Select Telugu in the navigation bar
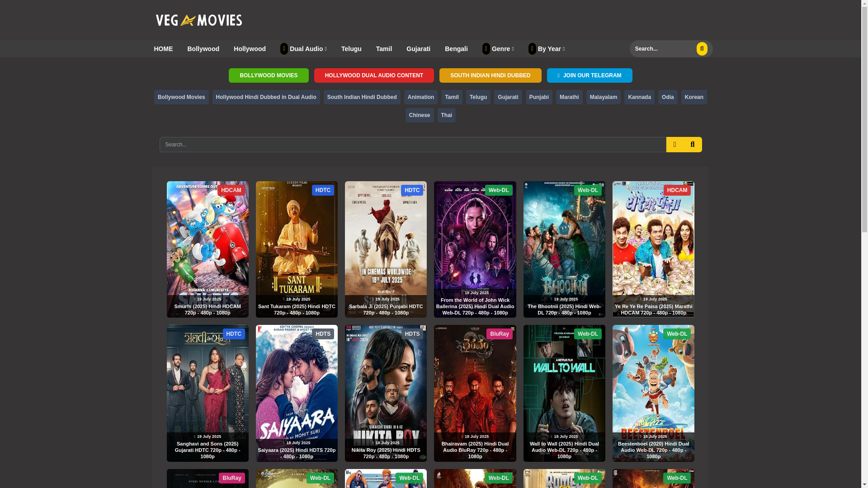 [x=351, y=49]
